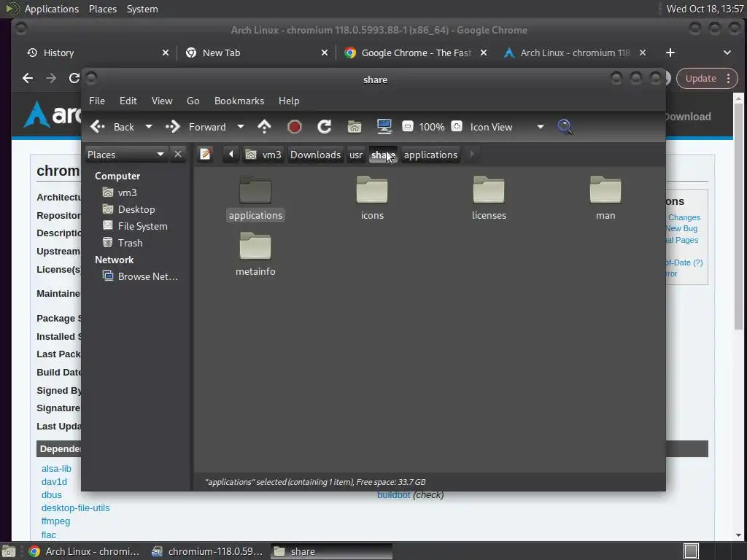Screen dimensions: 747x560
Task: Close the Places side pane
Action: click(x=178, y=155)
